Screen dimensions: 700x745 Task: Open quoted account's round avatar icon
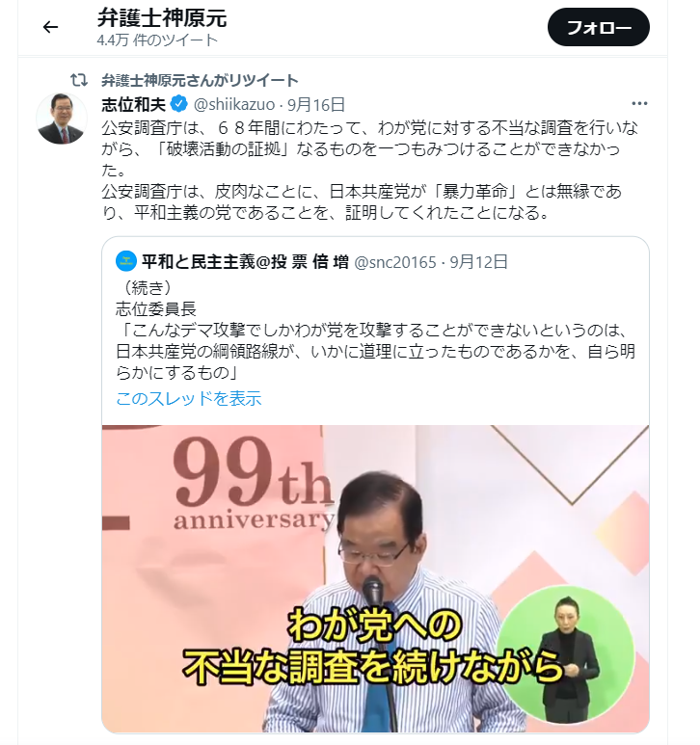coord(126,261)
